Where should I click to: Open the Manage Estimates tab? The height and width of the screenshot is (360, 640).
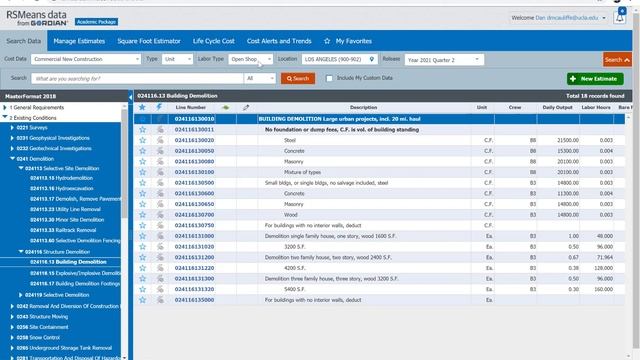(79, 41)
